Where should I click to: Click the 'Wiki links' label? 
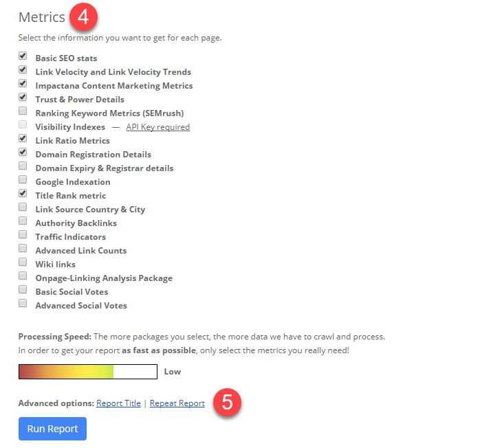pos(56,265)
